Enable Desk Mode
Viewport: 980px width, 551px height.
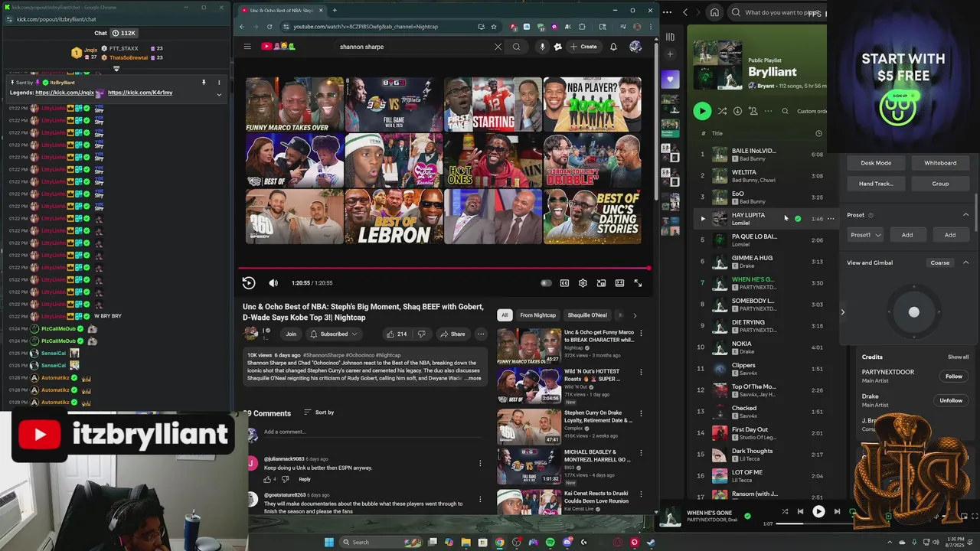[x=876, y=163]
